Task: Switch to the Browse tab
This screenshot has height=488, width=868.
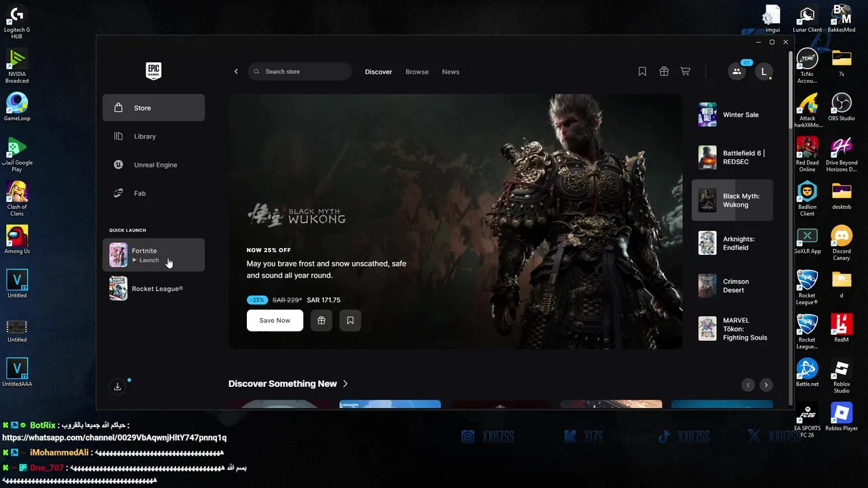Action: (x=417, y=72)
